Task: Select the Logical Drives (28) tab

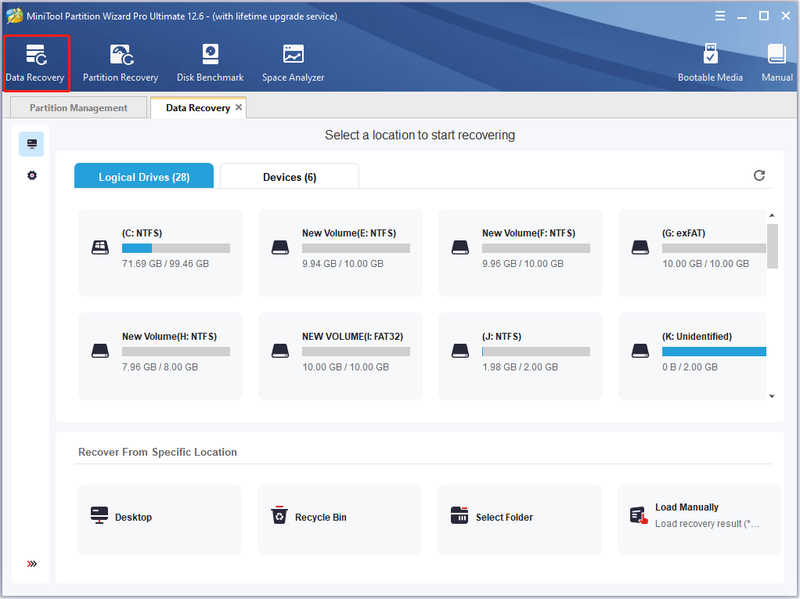Action: 144,176
